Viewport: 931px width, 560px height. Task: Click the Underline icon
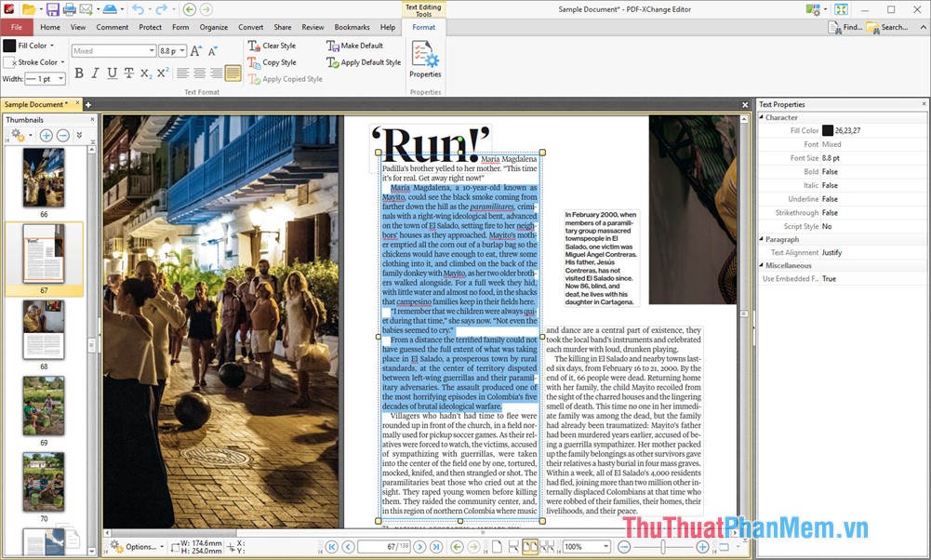[111, 72]
